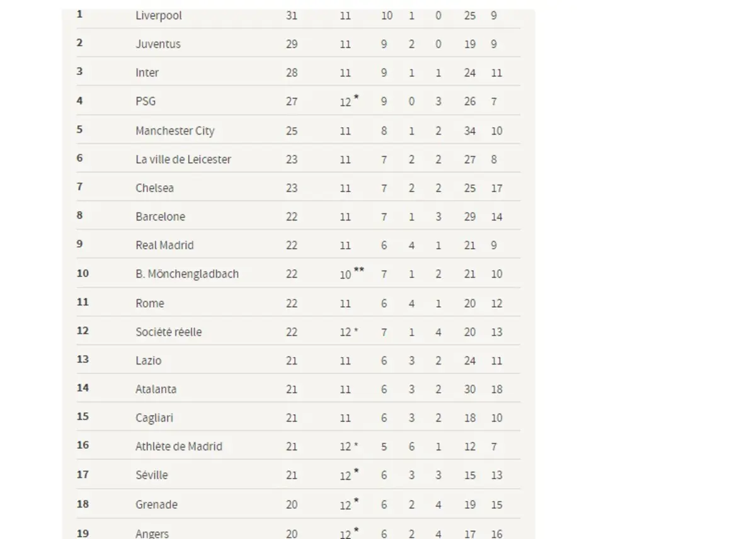Image resolution: width=756 pixels, height=539 pixels.
Task: Click the Barcelone team name
Action: (x=160, y=217)
